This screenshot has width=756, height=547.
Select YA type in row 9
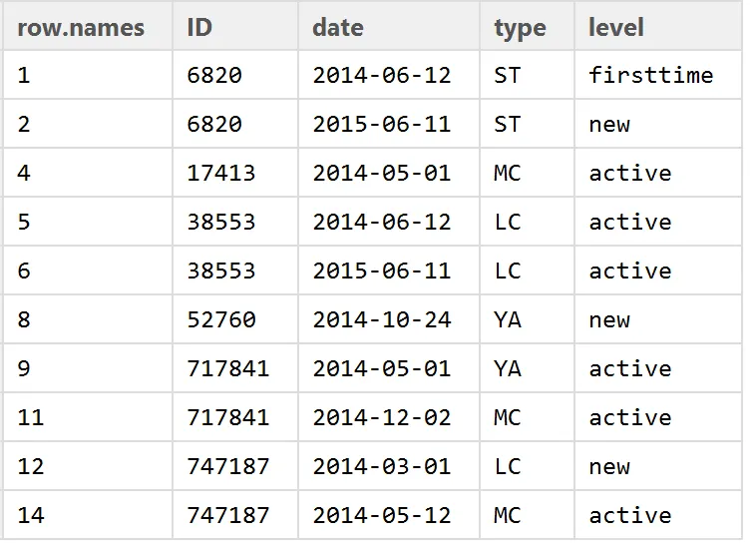pyautogui.click(x=527, y=368)
